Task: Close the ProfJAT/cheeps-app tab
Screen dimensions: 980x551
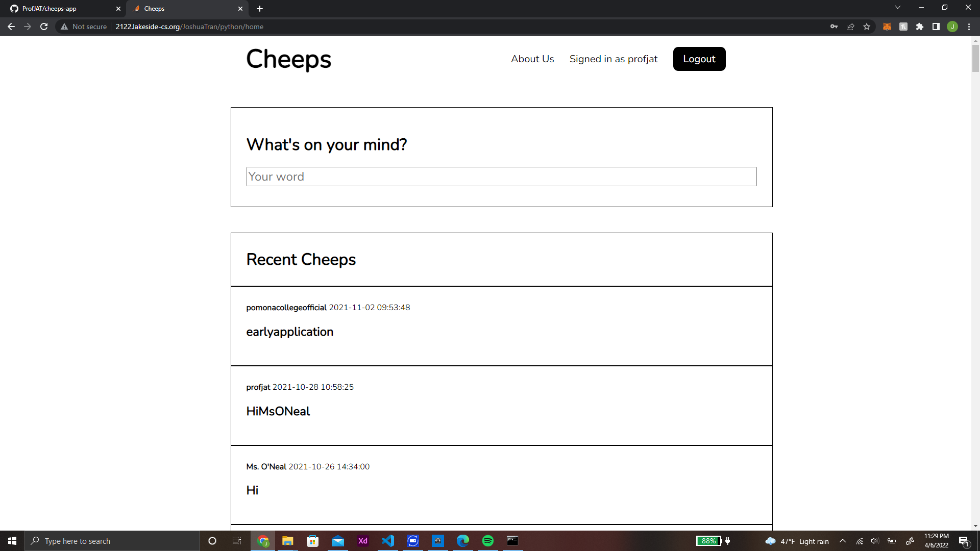Action: pyautogui.click(x=118, y=9)
